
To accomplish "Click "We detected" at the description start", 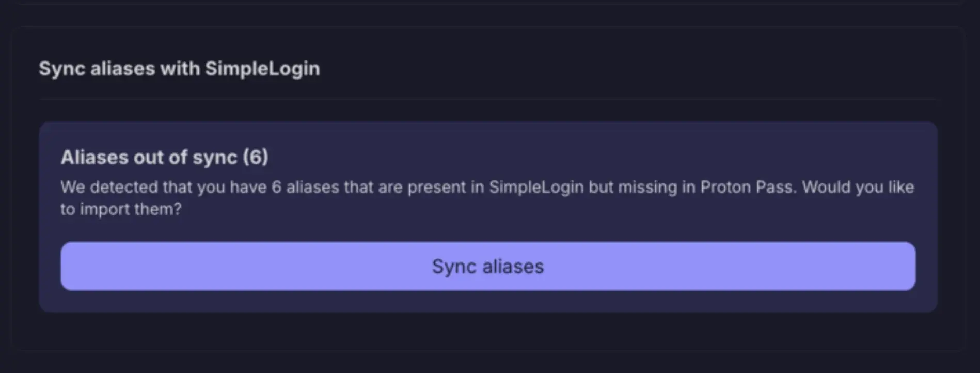I will coord(109,187).
